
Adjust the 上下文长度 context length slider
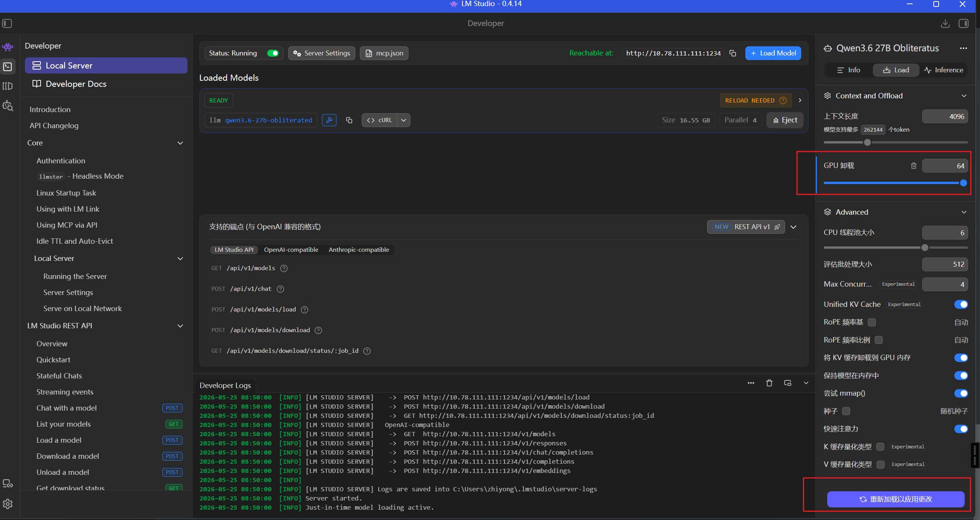(x=867, y=142)
